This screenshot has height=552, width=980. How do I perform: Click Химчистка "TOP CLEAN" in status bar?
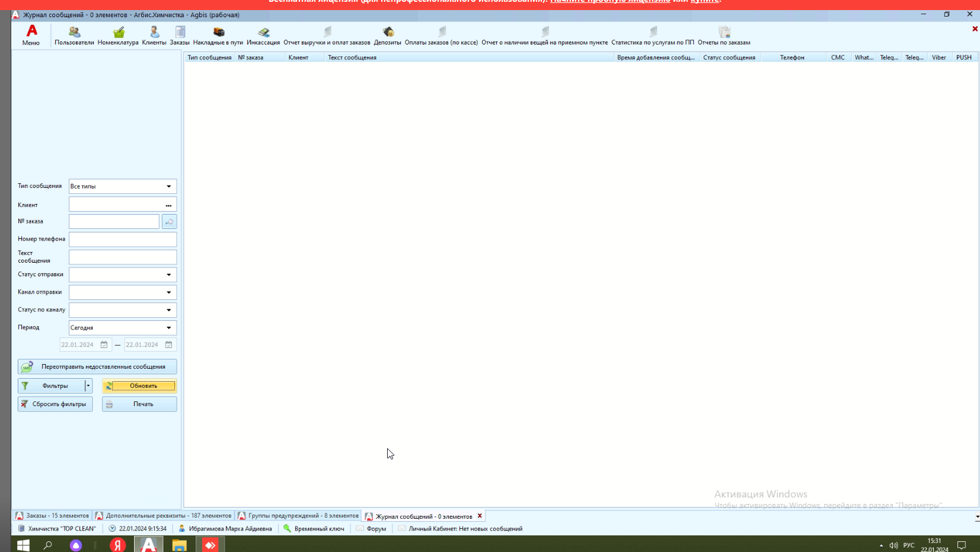pos(57,529)
